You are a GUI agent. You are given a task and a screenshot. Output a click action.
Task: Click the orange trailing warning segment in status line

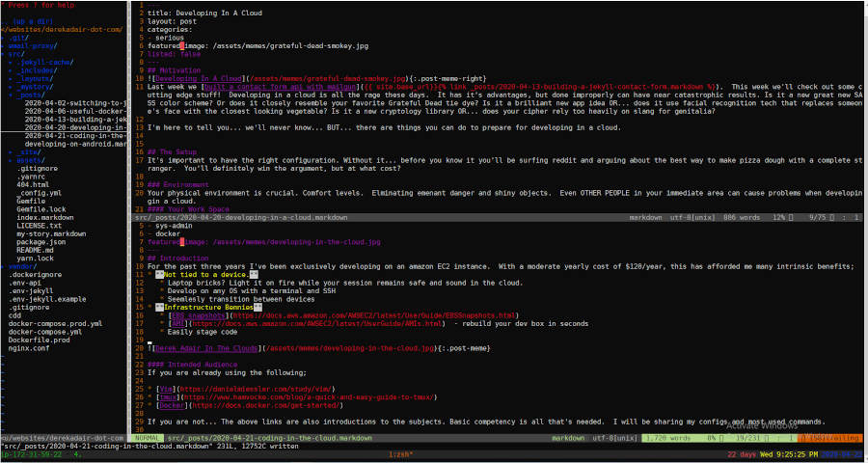(837, 437)
